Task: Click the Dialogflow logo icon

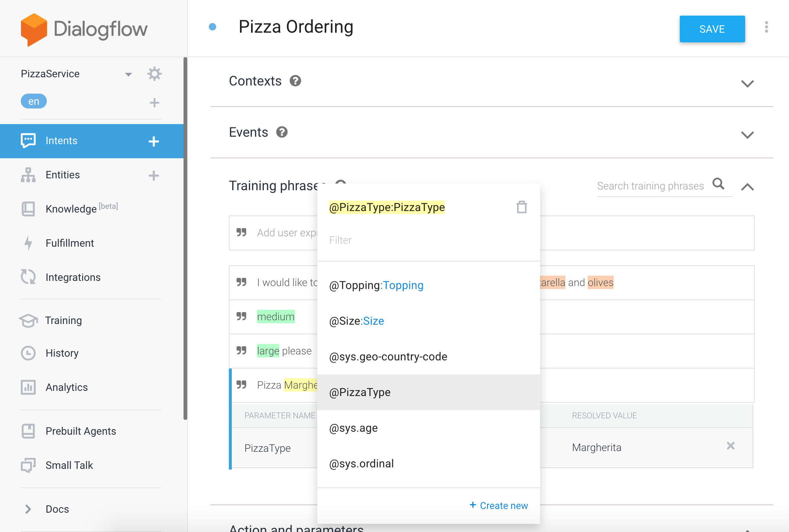Action: pos(34,30)
